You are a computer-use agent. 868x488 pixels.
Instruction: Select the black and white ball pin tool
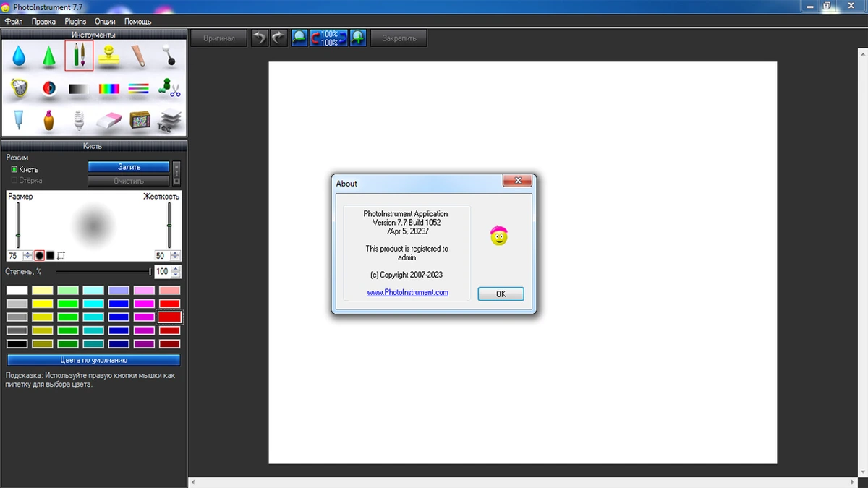point(169,56)
